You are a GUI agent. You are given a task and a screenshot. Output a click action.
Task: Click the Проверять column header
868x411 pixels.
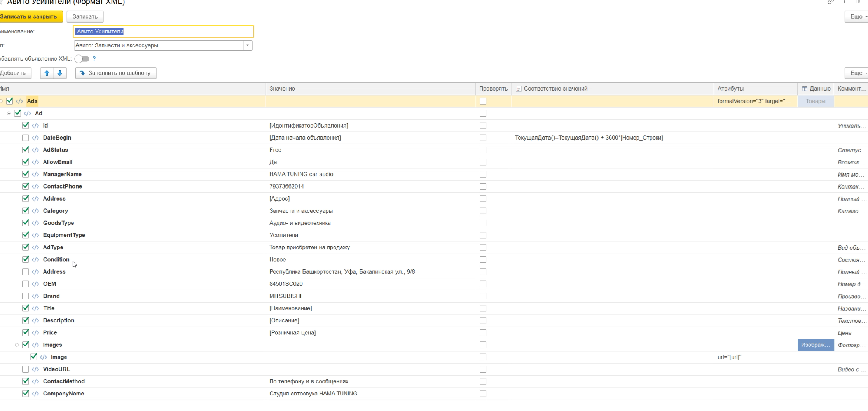pos(493,89)
